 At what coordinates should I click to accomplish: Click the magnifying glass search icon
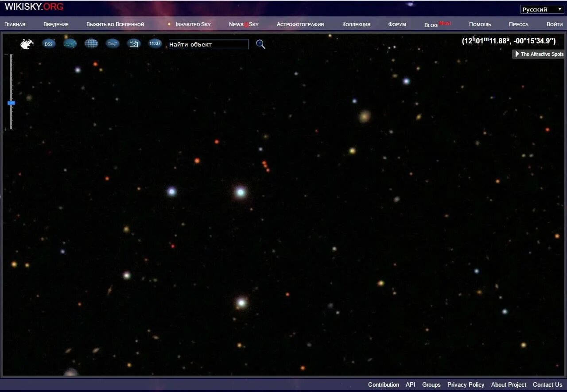[x=261, y=44]
